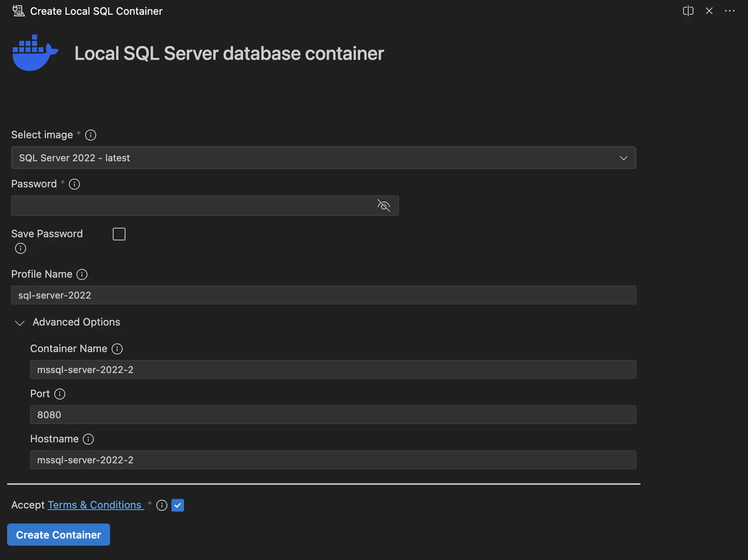Click the Hostname input field
Image resolution: width=748 pixels, height=560 pixels.
pos(333,460)
